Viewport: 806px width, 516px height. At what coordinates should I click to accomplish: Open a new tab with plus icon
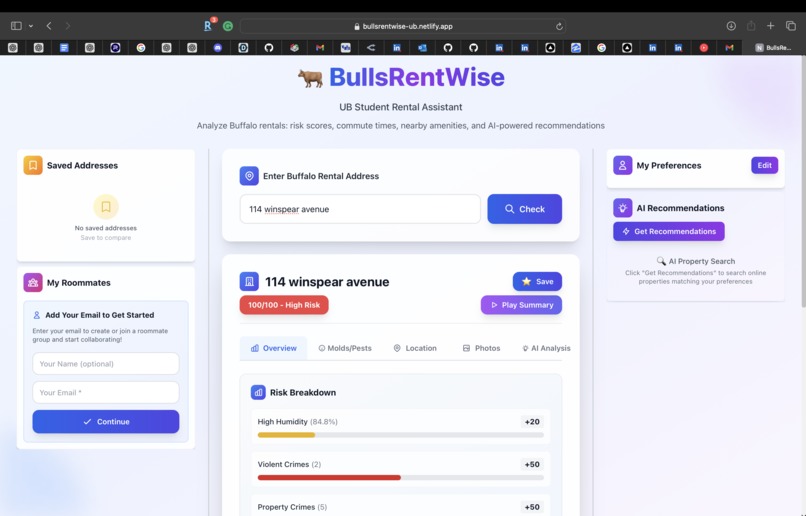(770, 26)
